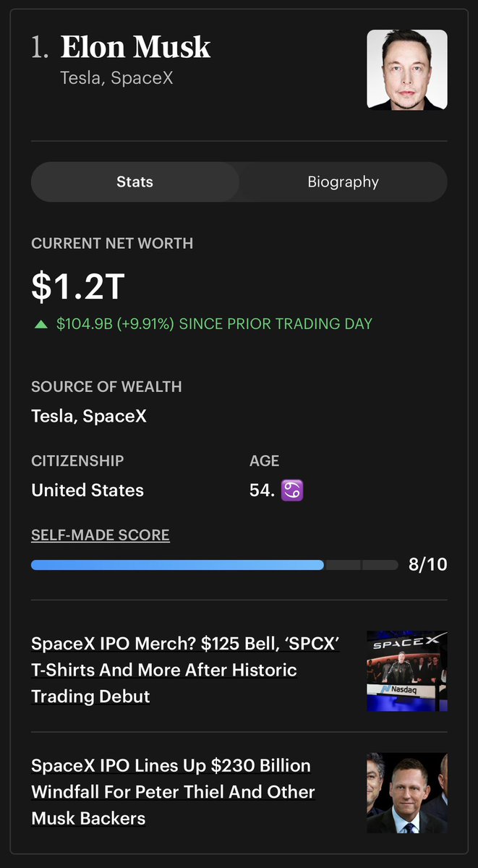
Task: Click the unfilled gray segment of score bar
Action: (x=361, y=565)
